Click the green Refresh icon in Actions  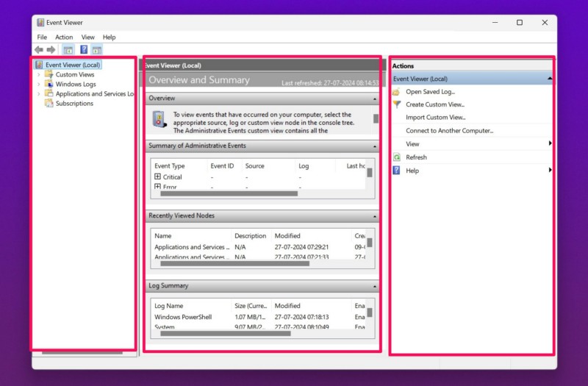397,157
